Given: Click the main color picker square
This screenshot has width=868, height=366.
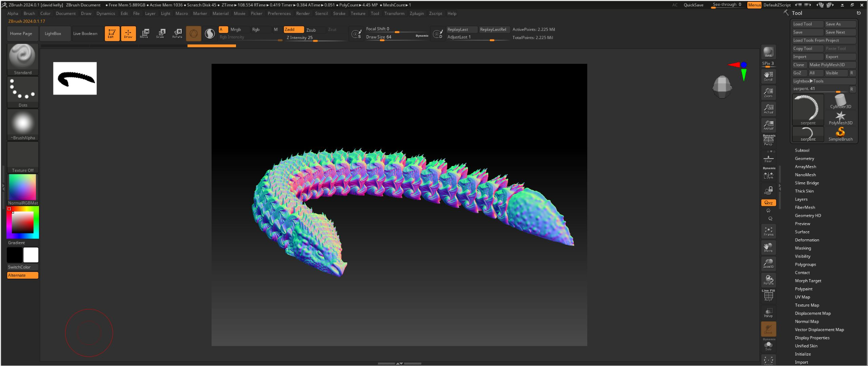Looking at the screenshot, I should (23, 222).
